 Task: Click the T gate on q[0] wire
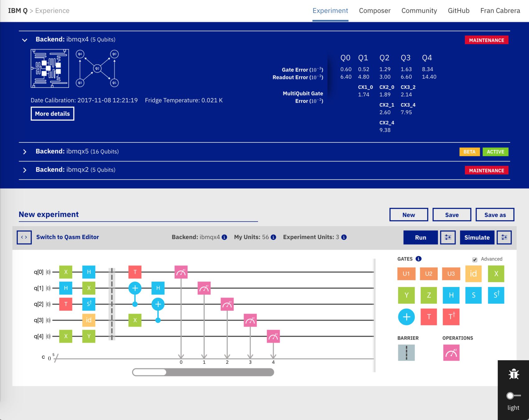[x=135, y=272]
